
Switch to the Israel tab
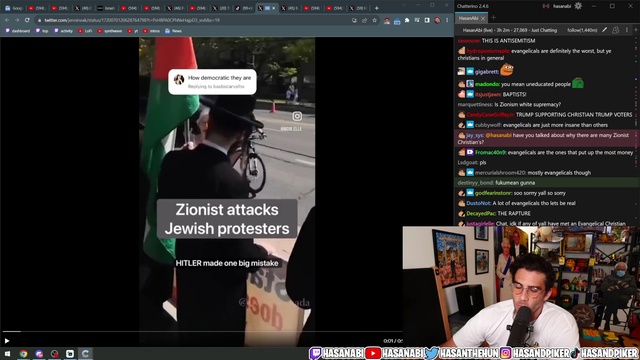[107, 8]
